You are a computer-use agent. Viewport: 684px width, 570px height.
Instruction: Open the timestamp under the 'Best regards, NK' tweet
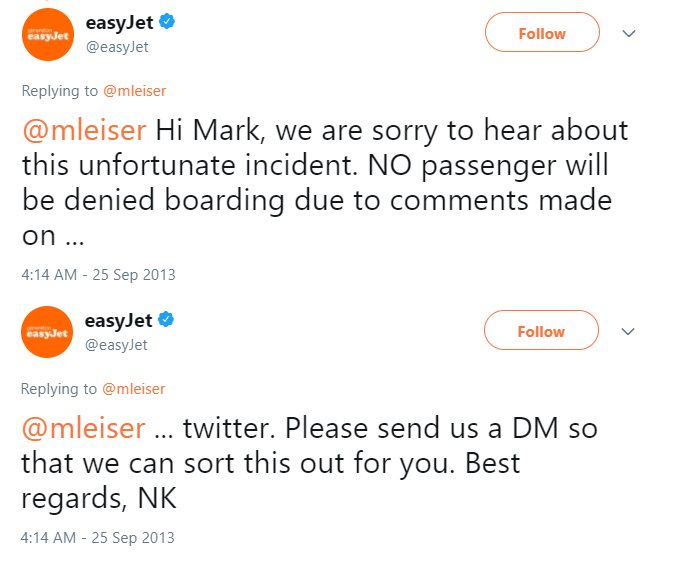tap(98, 537)
